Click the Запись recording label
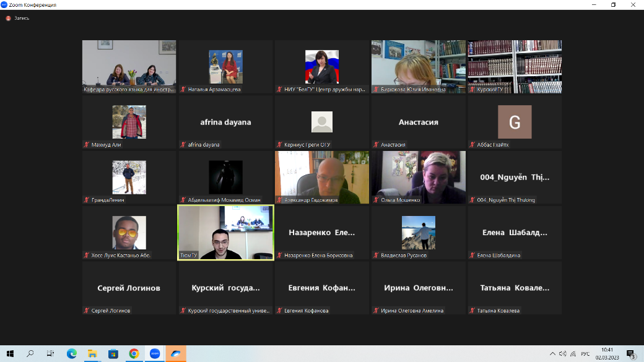The height and width of the screenshot is (362, 644). (22, 18)
